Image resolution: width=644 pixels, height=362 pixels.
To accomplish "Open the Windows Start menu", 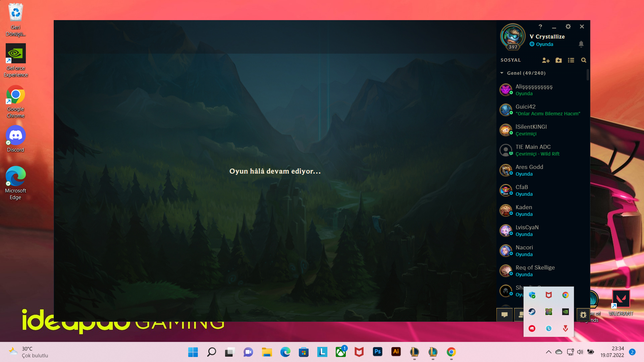I will click(193, 352).
